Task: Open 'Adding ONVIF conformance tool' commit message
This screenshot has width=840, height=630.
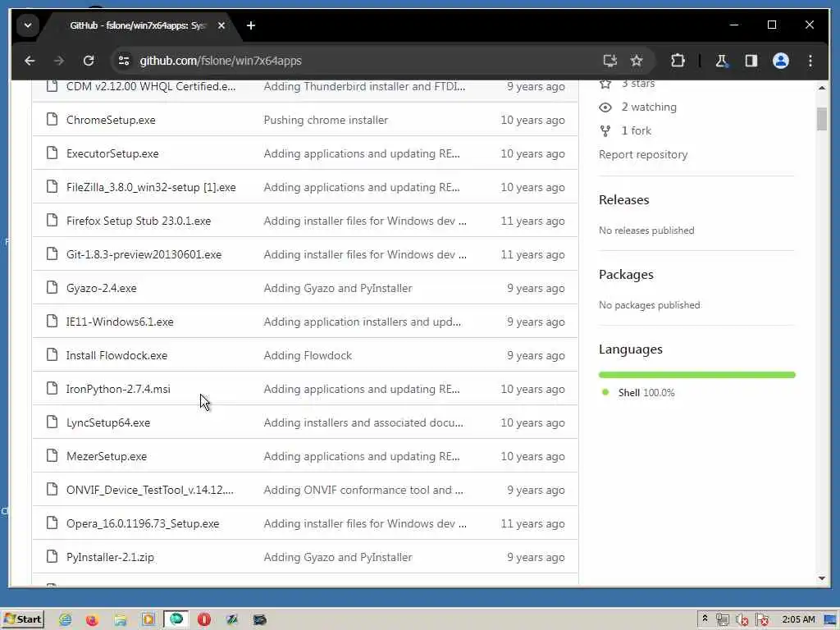Action: click(x=363, y=490)
